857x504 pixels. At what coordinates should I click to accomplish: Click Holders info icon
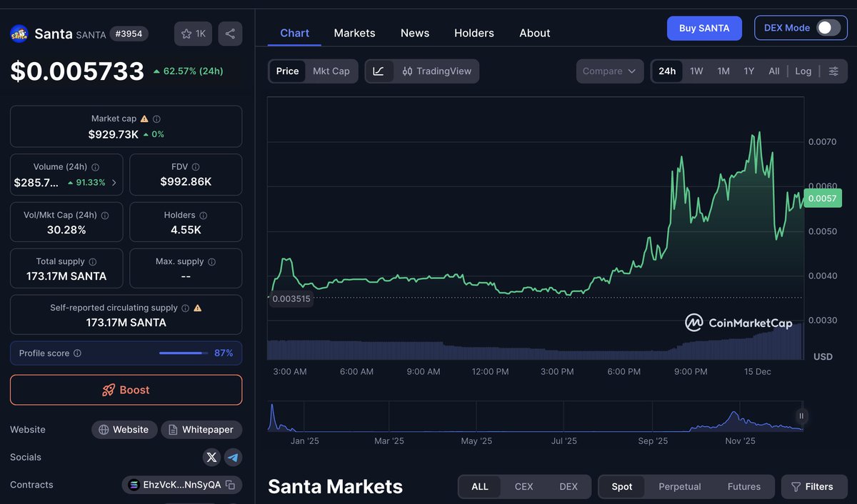pos(203,215)
